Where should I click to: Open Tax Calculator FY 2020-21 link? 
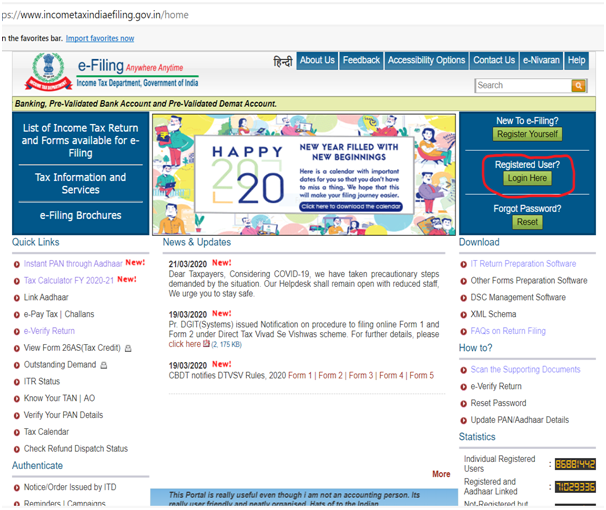pyautogui.click(x=69, y=280)
